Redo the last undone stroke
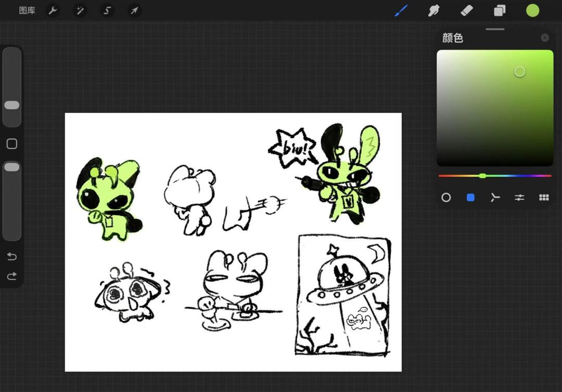 pyautogui.click(x=12, y=276)
